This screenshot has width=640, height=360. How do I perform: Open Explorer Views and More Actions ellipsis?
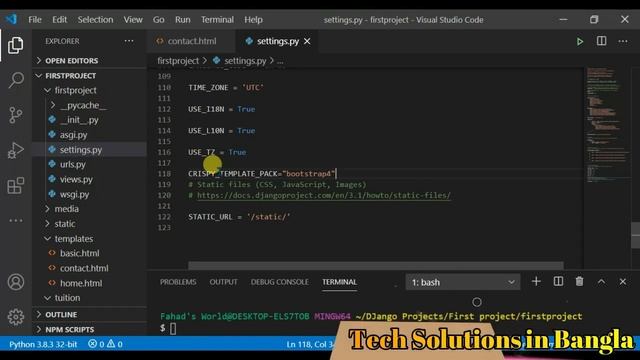coord(129,41)
